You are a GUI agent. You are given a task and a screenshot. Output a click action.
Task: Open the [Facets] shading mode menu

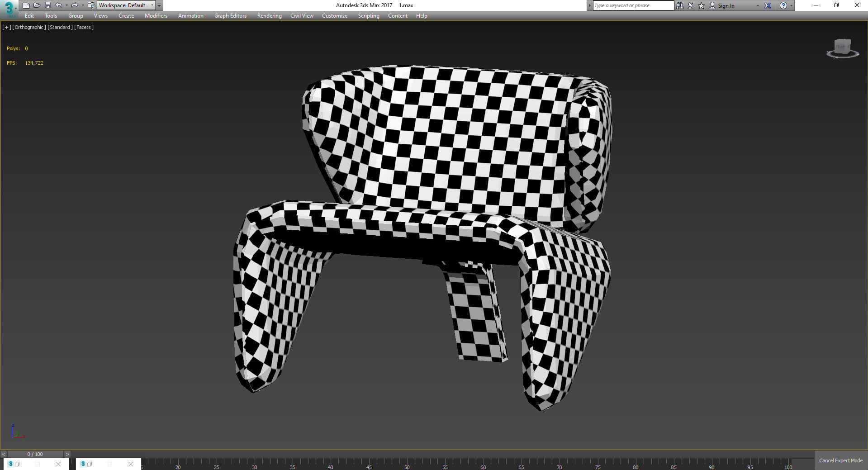tap(84, 27)
